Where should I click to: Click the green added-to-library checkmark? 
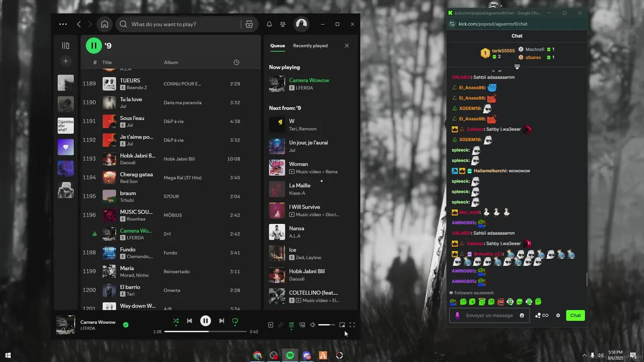click(126, 325)
